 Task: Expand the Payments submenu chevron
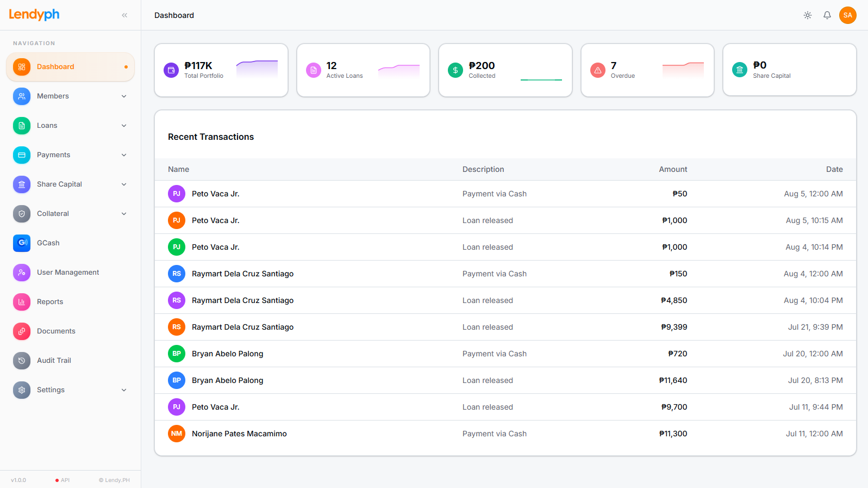point(124,155)
